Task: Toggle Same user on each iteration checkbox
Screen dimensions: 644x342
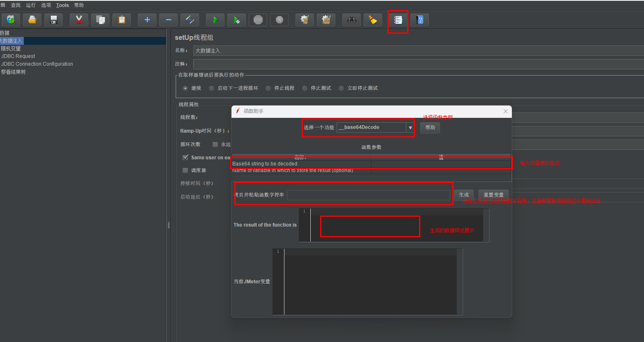Action: coord(186,158)
